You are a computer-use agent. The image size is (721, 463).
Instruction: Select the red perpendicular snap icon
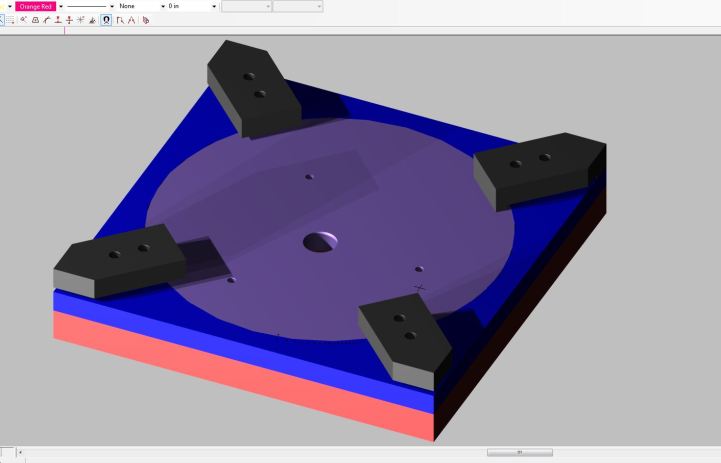pyautogui.click(x=58, y=20)
